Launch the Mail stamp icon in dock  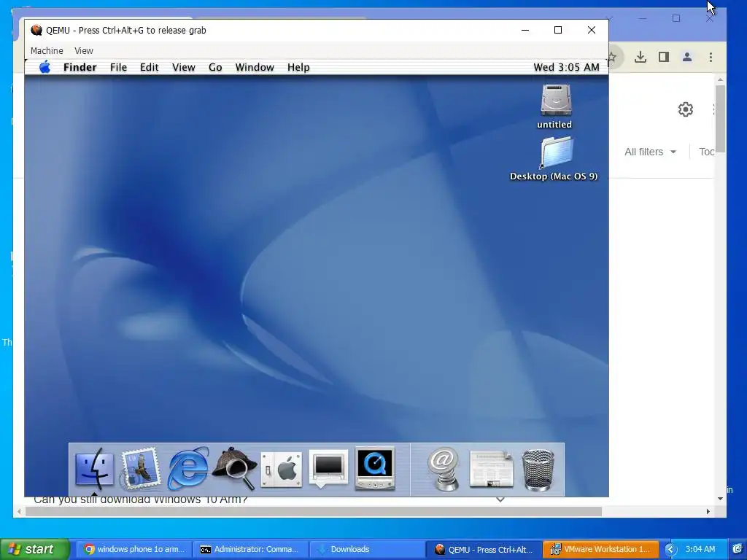click(x=140, y=469)
